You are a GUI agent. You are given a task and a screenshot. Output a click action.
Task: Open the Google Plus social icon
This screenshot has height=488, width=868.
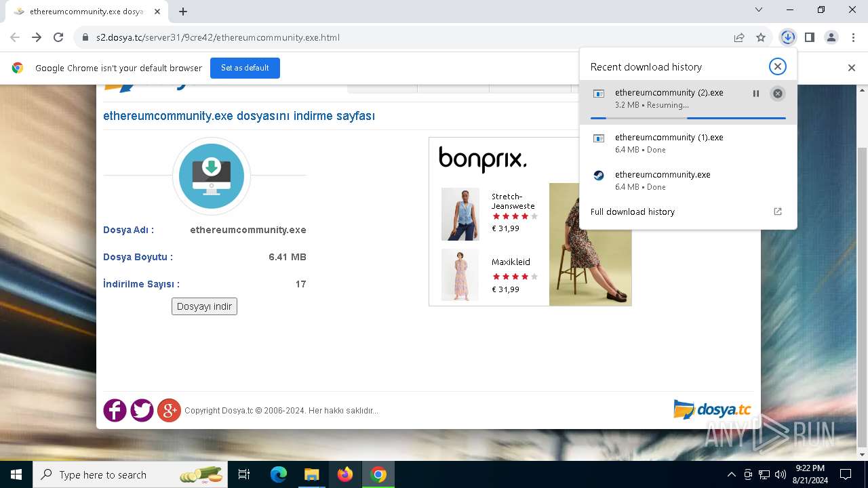click(x=169, y=410)
